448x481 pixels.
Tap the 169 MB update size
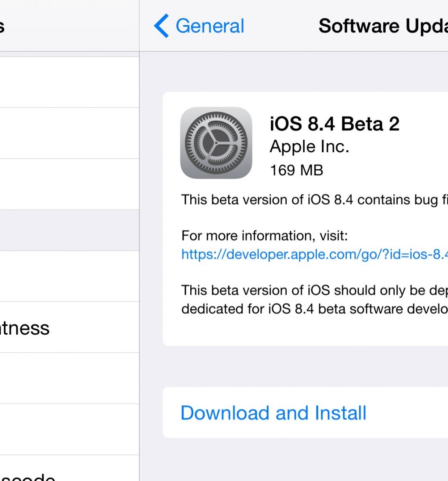tap(297, 170)
